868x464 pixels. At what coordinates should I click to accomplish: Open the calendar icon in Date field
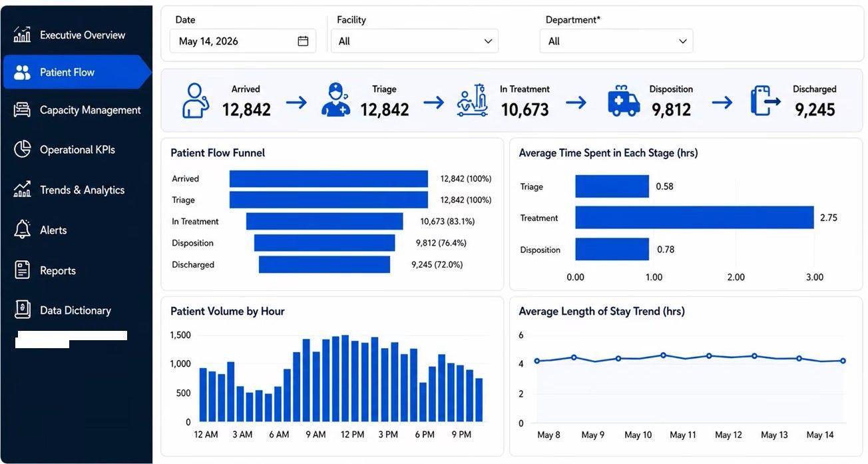click(303, 41)
